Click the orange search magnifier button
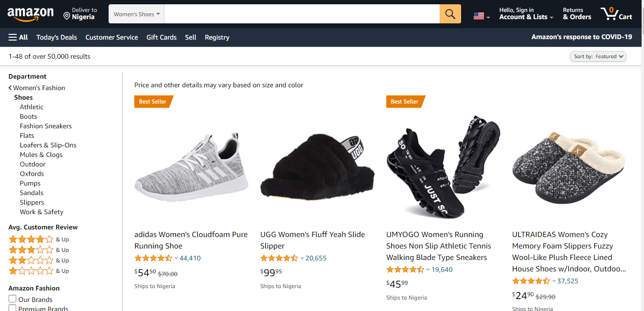This screenshot has width=644, height=311. click(x=450, y=14)
